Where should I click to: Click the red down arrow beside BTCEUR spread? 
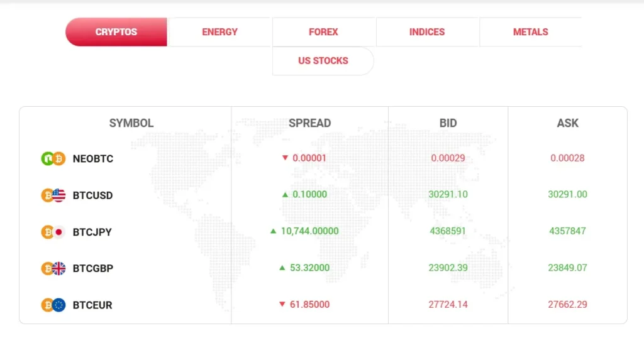coord(282,305)
